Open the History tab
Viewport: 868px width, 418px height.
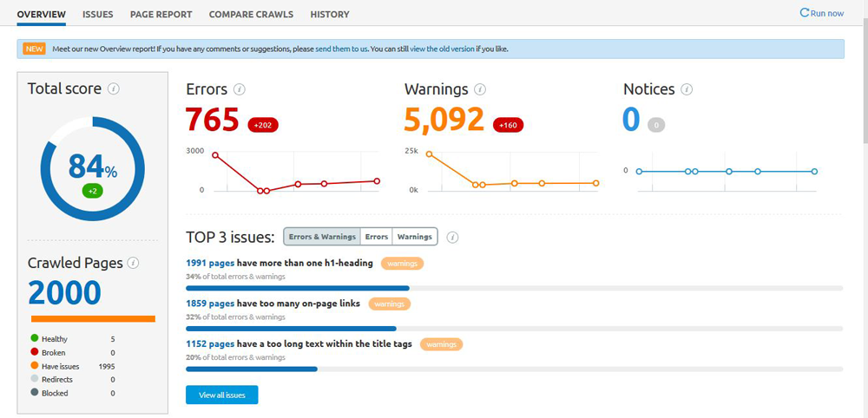329,15
